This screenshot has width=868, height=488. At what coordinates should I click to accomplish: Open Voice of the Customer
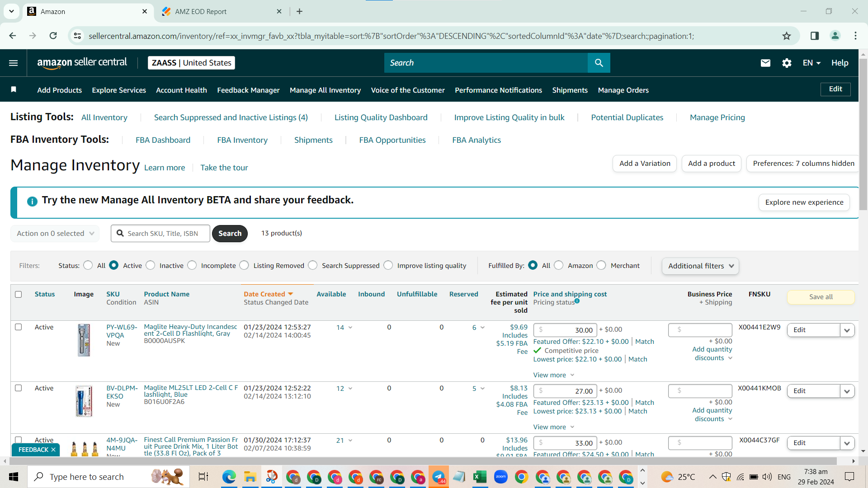pyautogui.click(x=408, y=90)
